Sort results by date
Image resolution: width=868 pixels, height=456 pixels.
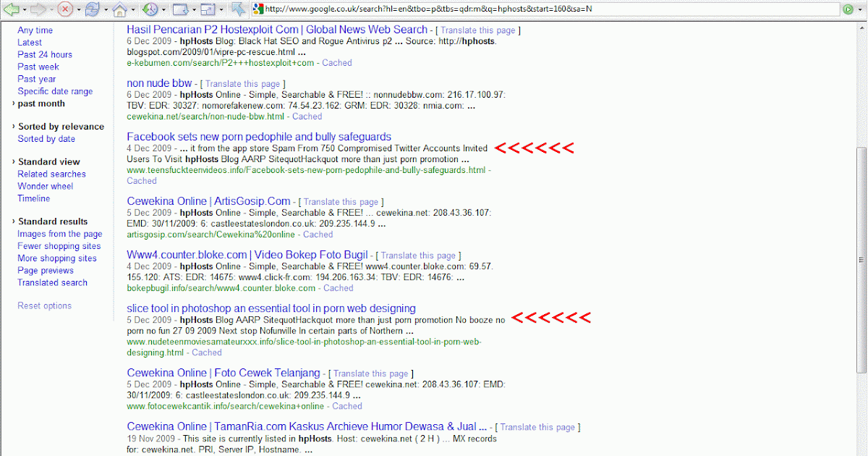coord(46,139)
